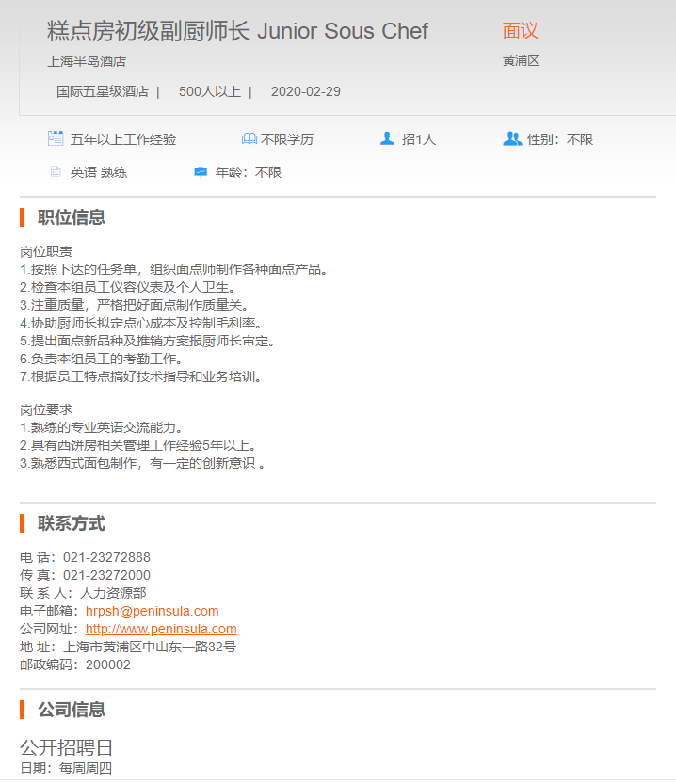Image resolution: width=676 pixels, height=784 pixels.
Task: Click the 500人以上 company size label
Action: (211, 91)
